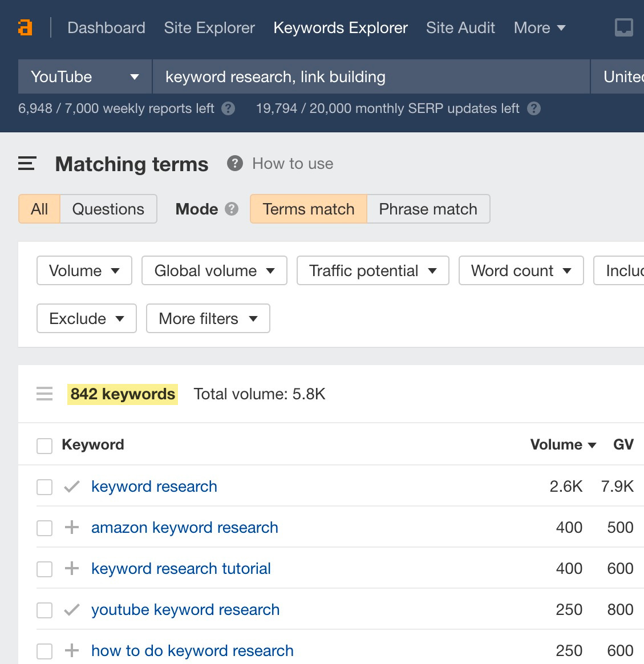Click the keyword search input field

371,77
